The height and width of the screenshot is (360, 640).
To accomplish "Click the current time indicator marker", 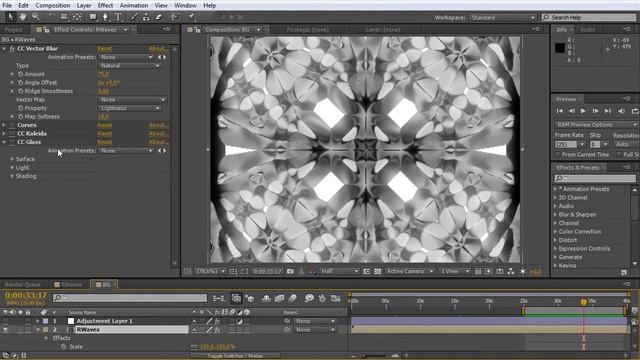I will (584, 302).
